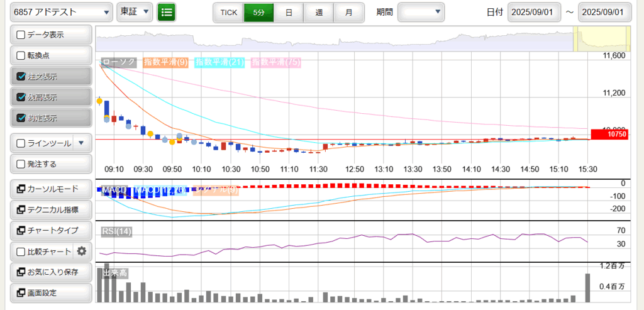Click ローソク legend label
644x310 pixels.
tap(118, 62)
